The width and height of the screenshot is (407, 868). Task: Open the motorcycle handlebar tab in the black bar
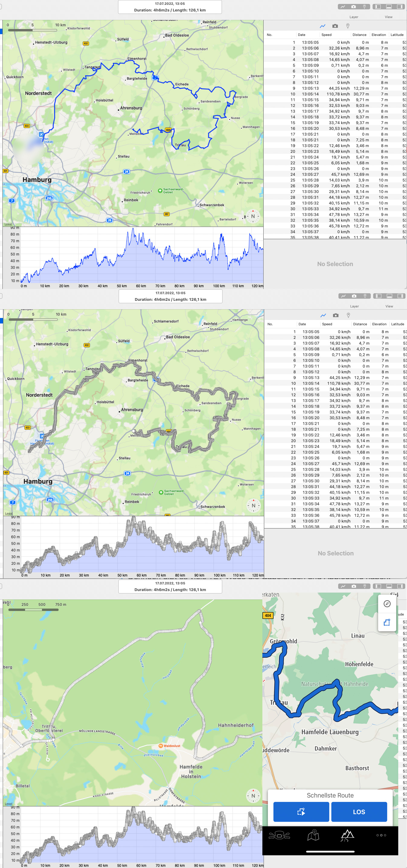[279, 835]
